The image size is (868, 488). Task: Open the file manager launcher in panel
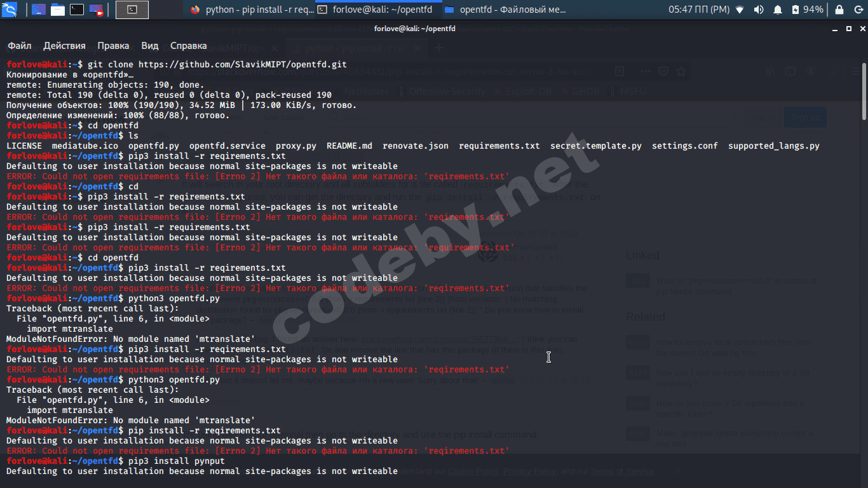(57, 10)
